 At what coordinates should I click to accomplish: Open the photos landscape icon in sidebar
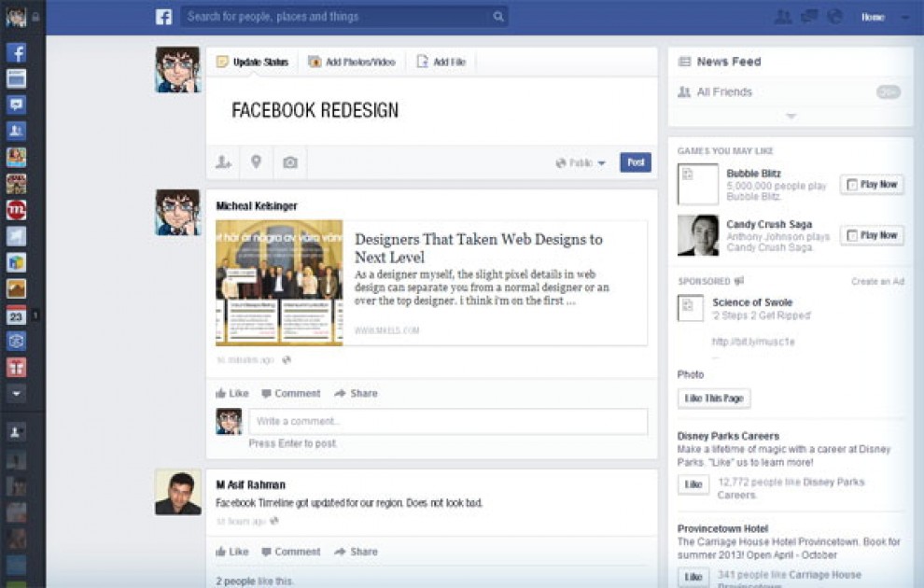16,288
